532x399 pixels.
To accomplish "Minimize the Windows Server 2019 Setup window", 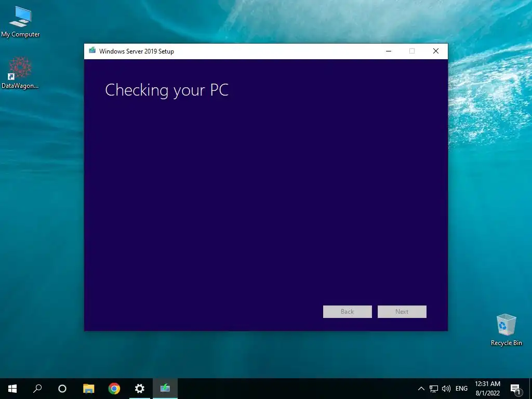I will (x=389, y=51).
